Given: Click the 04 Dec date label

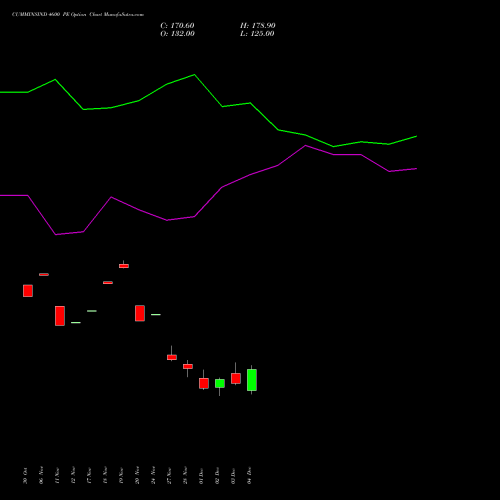Looking at the screenshot, I should click(x=249, y=475).
